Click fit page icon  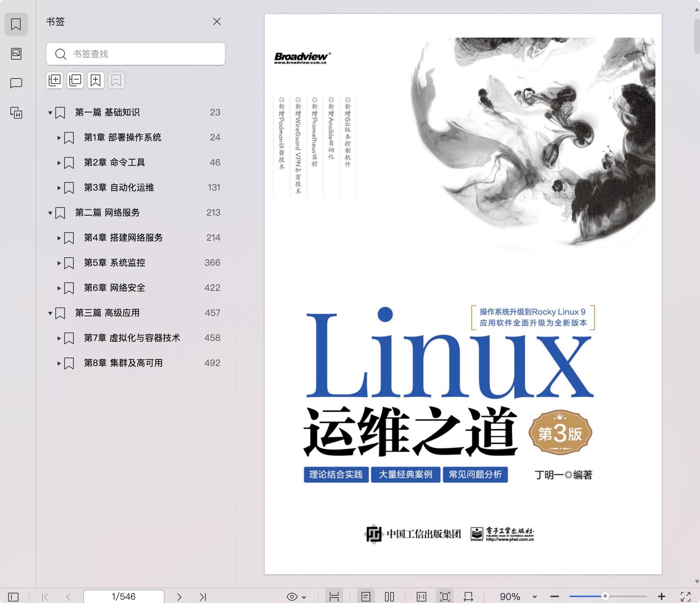pyautogui.click(x=445, y=597)
